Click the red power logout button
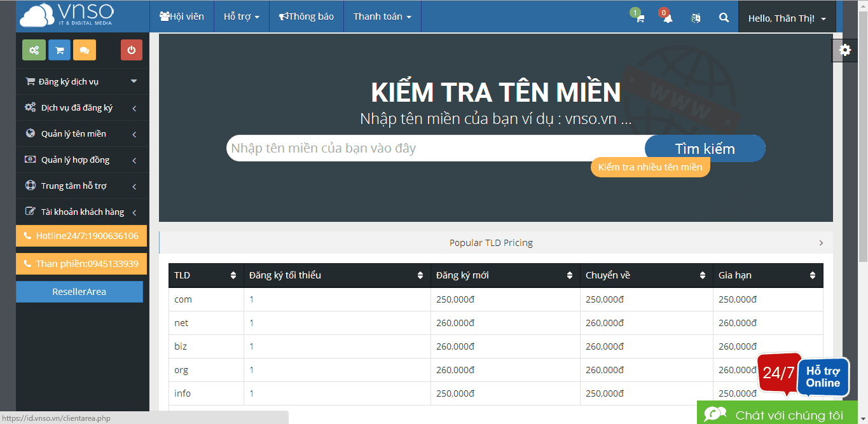The height and width of the screenshot is (424, 868). (x=132, y=50)
